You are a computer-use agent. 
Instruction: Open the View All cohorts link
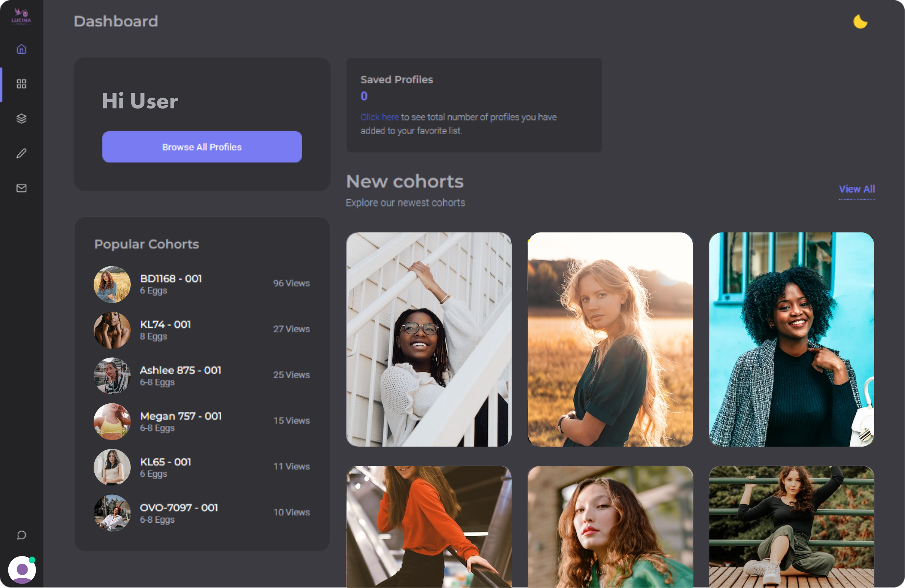[x=857, y=189]
